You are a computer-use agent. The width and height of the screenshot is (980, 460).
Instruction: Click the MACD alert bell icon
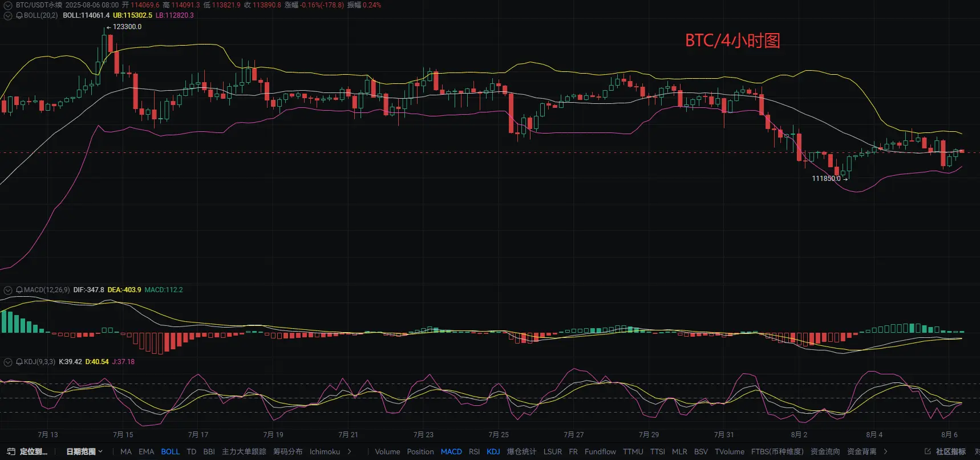[x=19, y=290]
